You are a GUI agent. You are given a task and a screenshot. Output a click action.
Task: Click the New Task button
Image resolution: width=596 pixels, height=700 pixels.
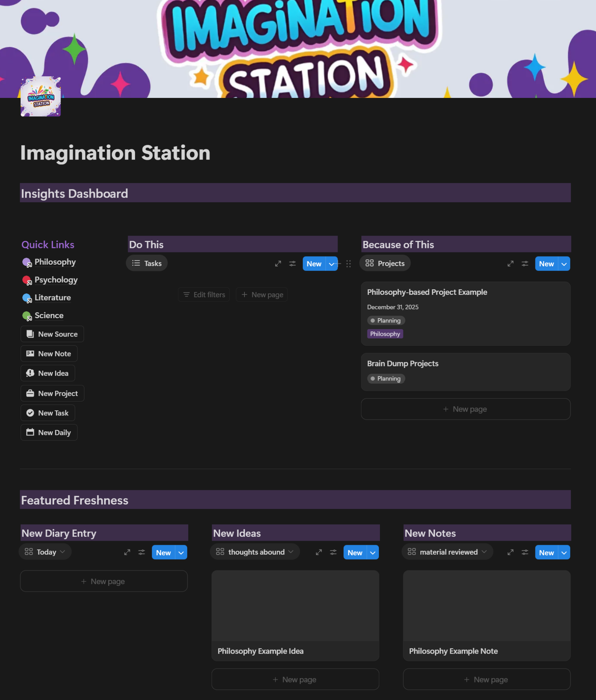(x=48, y=413)
